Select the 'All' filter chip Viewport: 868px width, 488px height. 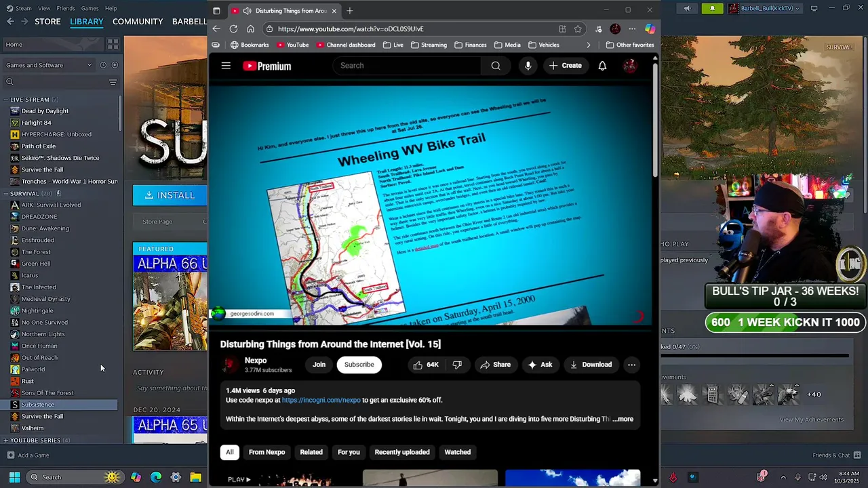(x=229, y=452)
